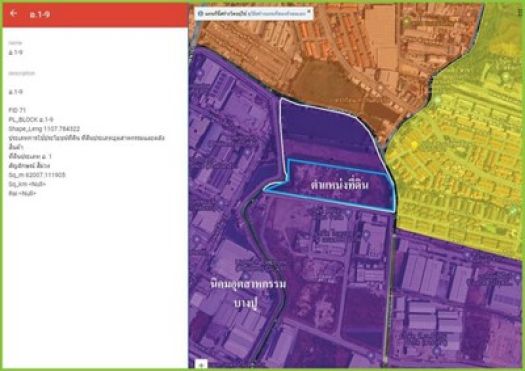
Task: Click the PL_BLOCK อ.1-9 attribute line
Action: click(31, 120)
